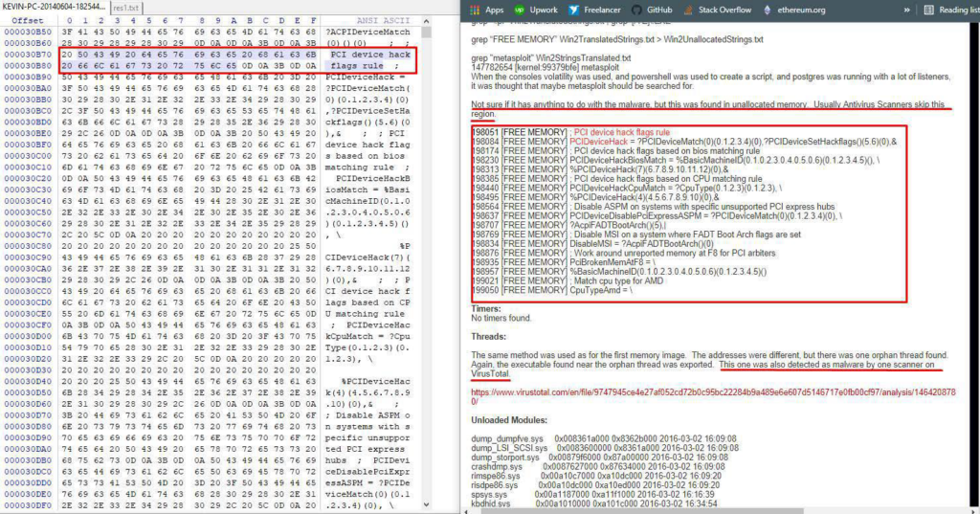Viewport: 980px width, 514px height.
Task: Select offset row 00030C00
Action: [28, 156]
